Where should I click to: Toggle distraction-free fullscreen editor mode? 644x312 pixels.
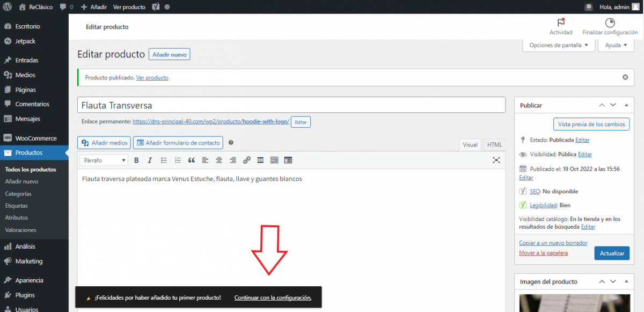coord(496,160)
